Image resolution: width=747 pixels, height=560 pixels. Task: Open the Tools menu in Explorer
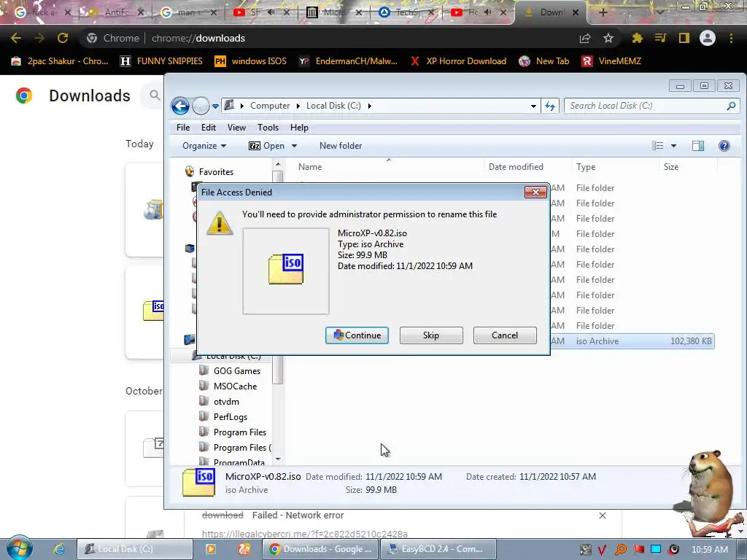tap(268, 128)
